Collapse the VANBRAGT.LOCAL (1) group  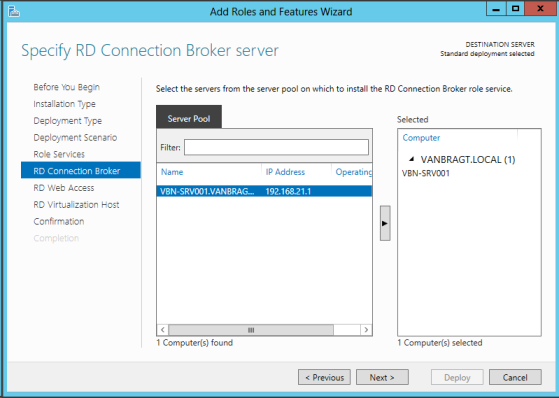point(412,159)
